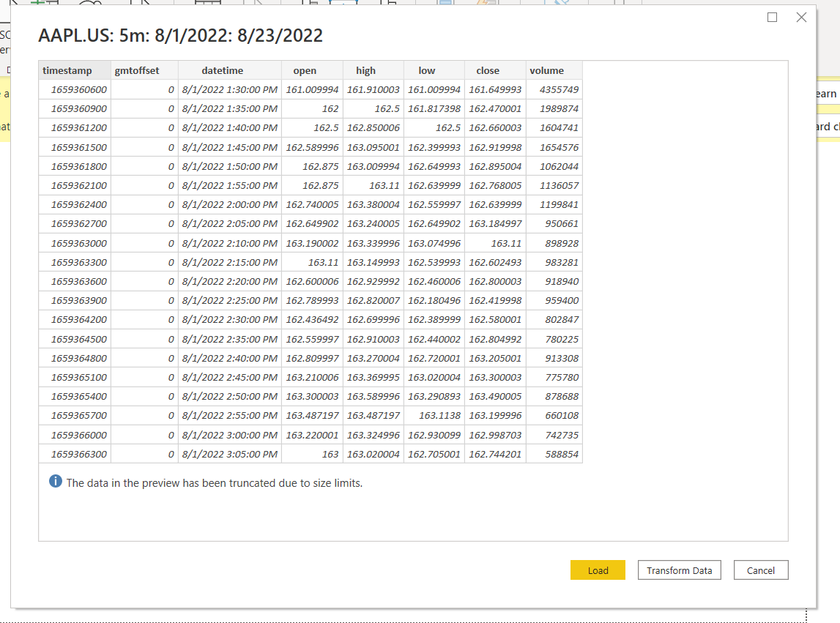Click datetime cell 8/1/2022 2:45:00 PM

pyautogui.click(x=230, y=377)
